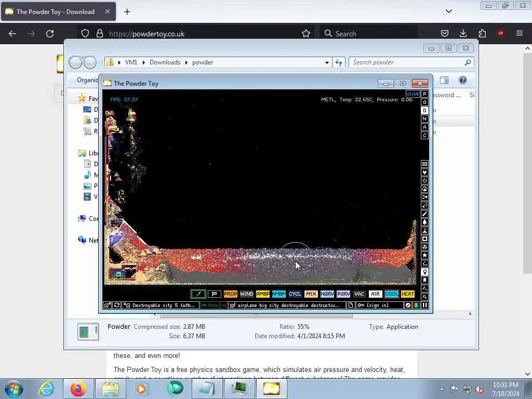This screenshot has height=399, width=532.
Task: Open the Powders pile category icon
Action: pos(424,230)
